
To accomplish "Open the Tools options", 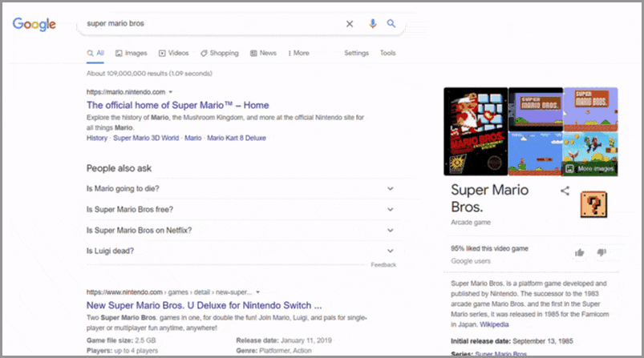I will [387, 53].
